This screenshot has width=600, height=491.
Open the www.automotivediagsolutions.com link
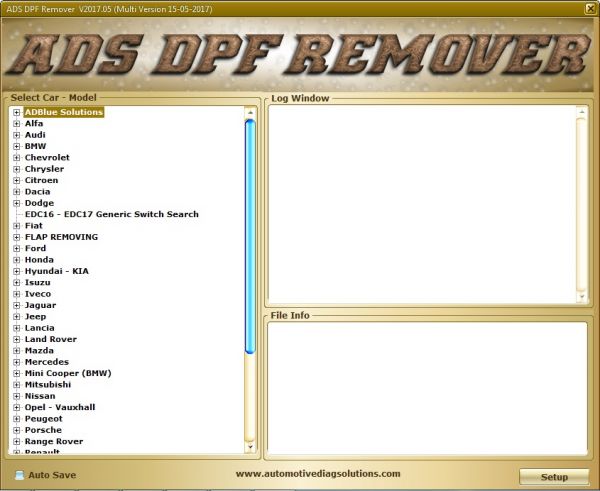click(x=318, y=474)
